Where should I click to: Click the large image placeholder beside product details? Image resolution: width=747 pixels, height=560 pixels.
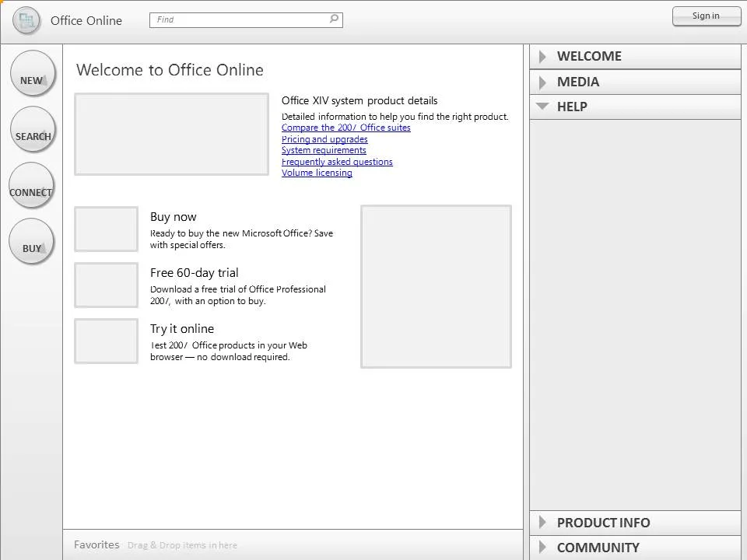[x=171, y=135]
